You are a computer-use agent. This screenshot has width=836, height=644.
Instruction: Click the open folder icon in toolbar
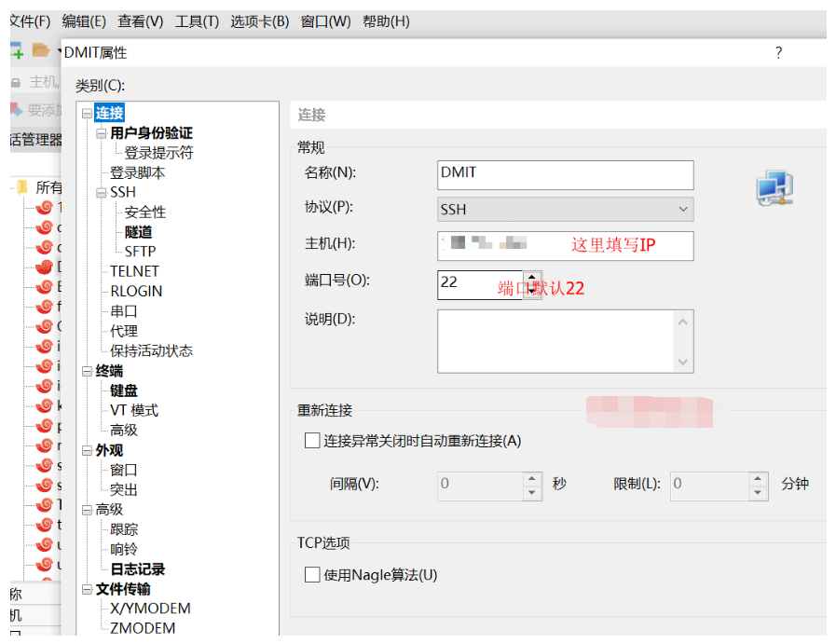(41, 50)
